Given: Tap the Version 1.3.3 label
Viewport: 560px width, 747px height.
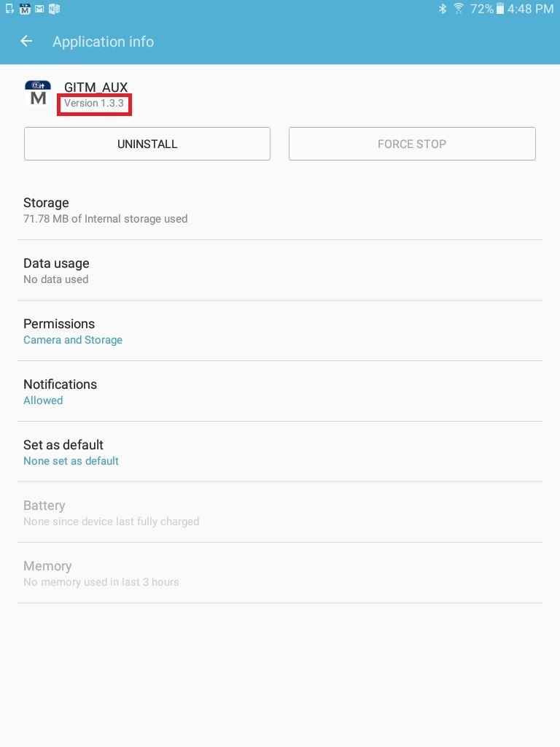Looking at the screenshot, I should point(94,103).
